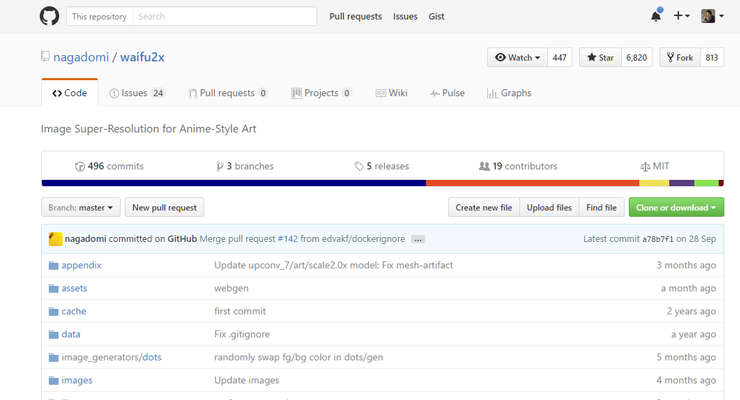Click the cache folder icon

(x=53, y=311)
